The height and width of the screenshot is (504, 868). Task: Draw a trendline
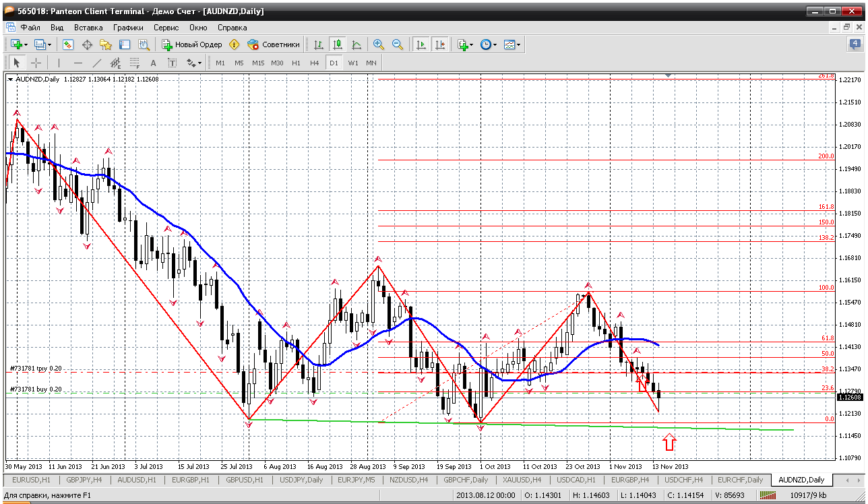click(96, 63)
